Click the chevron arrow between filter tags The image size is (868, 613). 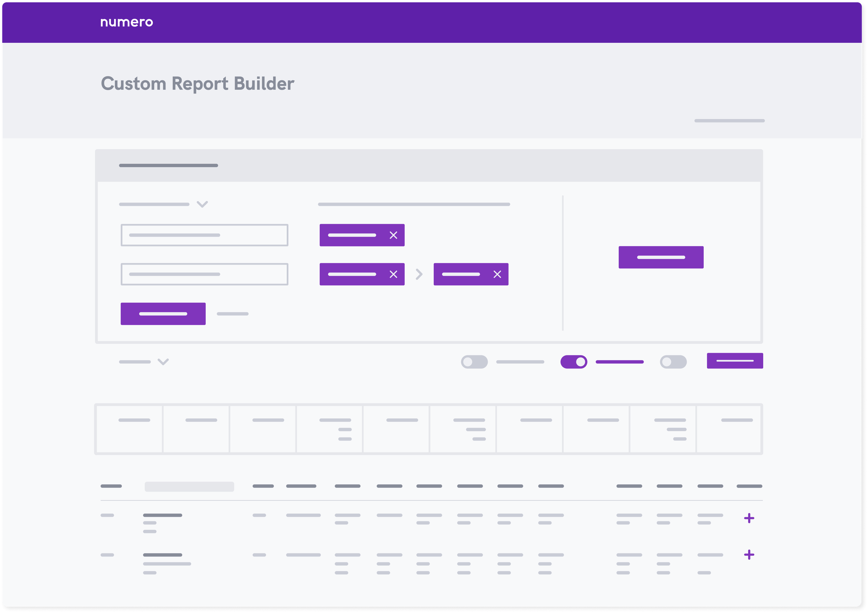click(419, 274)
